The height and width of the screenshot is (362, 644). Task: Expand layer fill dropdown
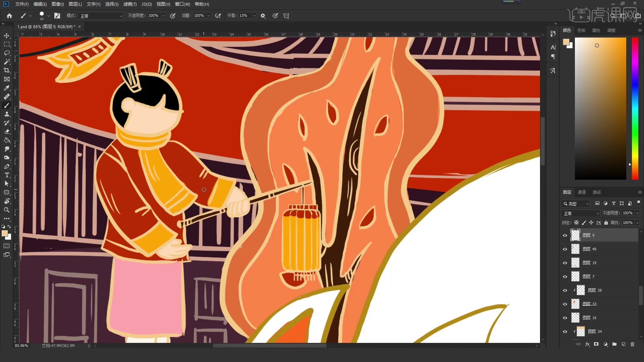click(637, 223)
